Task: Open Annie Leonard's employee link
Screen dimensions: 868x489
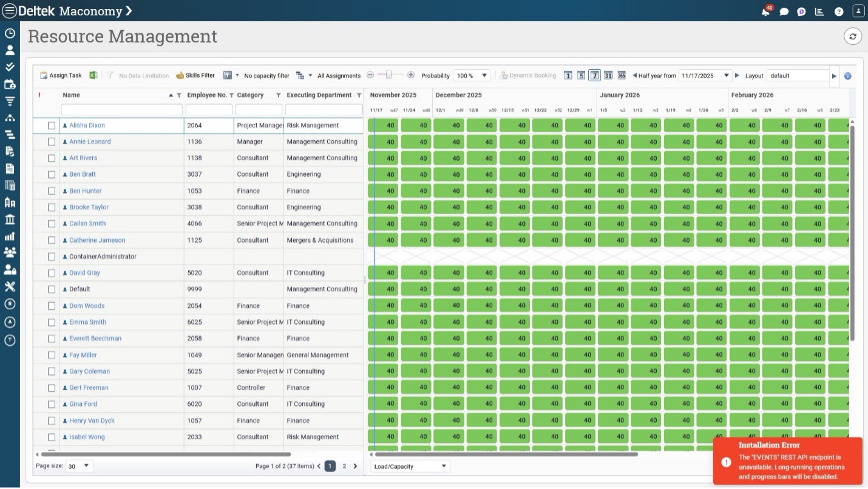Action: coord(90,142)
